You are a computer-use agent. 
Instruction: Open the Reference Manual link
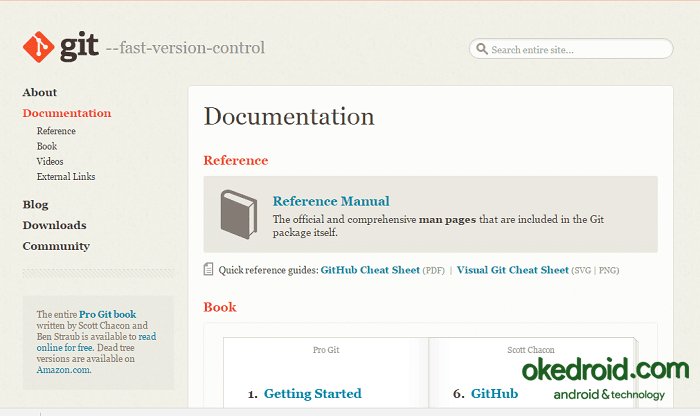331,201
